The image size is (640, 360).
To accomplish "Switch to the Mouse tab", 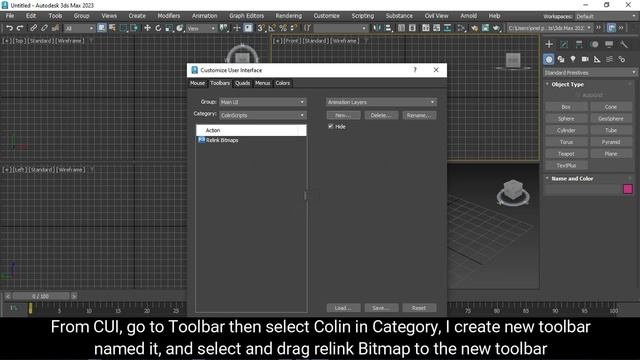I will [197, 83].
